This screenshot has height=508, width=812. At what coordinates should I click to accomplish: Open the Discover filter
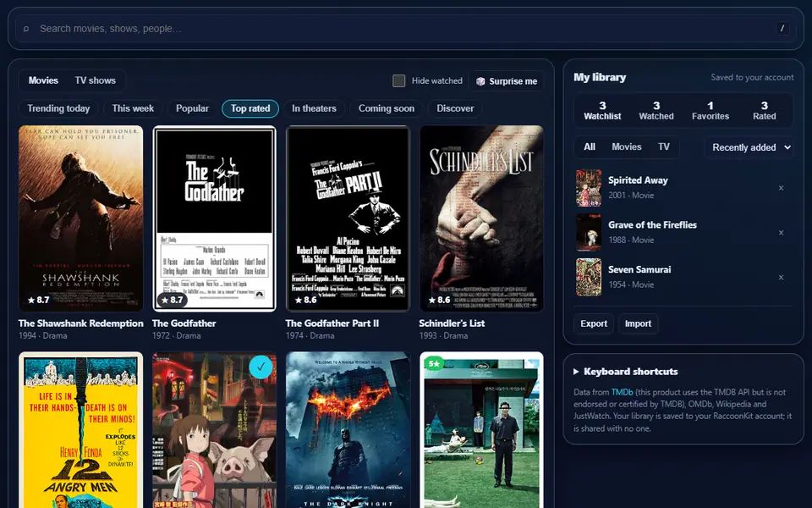click(x=455, y=108)
